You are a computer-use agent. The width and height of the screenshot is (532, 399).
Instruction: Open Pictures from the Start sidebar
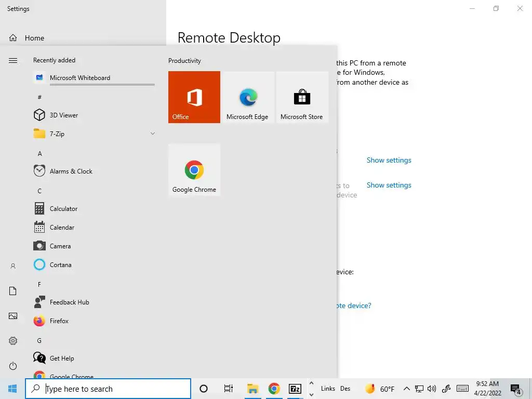tap(13, 316)
